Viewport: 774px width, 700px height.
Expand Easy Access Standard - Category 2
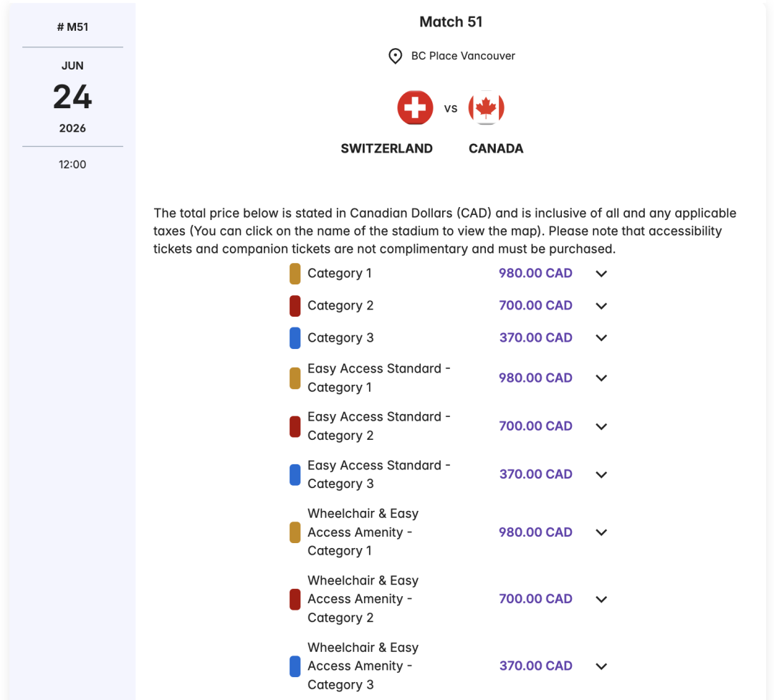[x=601, y=426]
